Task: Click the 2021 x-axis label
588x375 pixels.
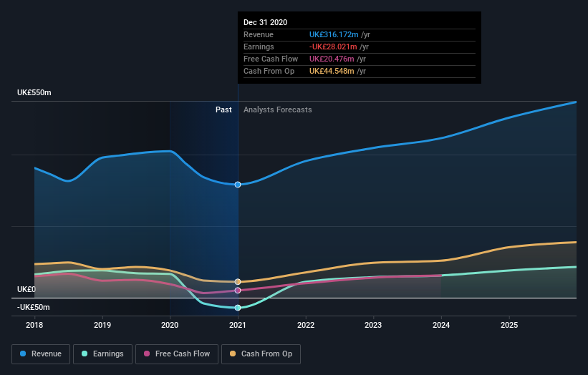Action: tap(238, 325)
